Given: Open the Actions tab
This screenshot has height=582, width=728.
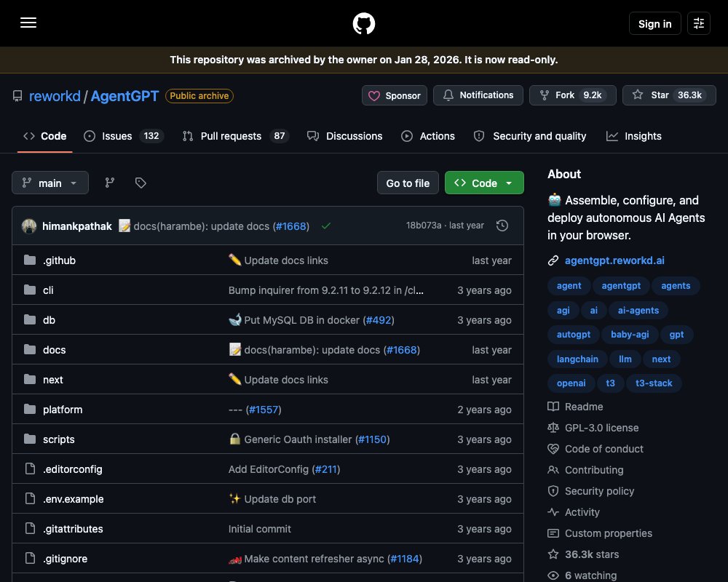Looking at the screenshot, I should [427, 136].
